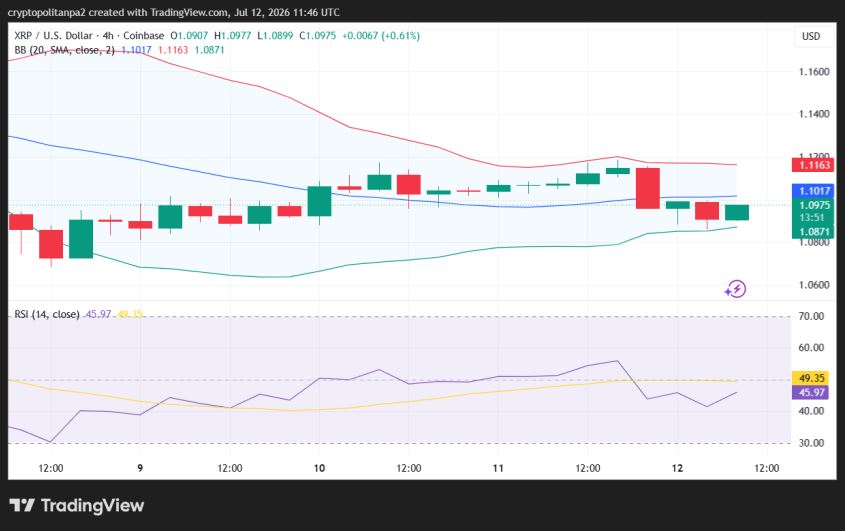Open the USD currency selector
The image size is (845, 531).
click(811, 36)
